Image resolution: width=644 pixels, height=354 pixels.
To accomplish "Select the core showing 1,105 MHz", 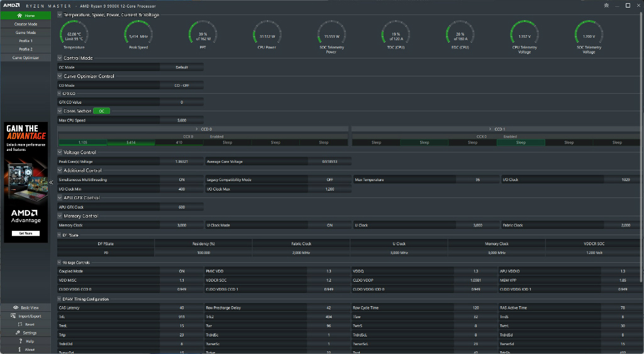I will tap(82, 143).
